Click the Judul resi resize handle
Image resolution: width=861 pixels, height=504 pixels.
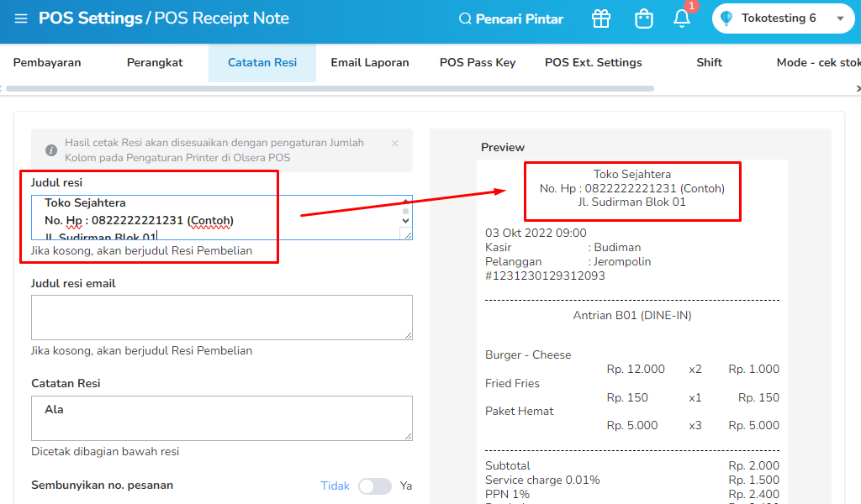(x=408, y=234)
